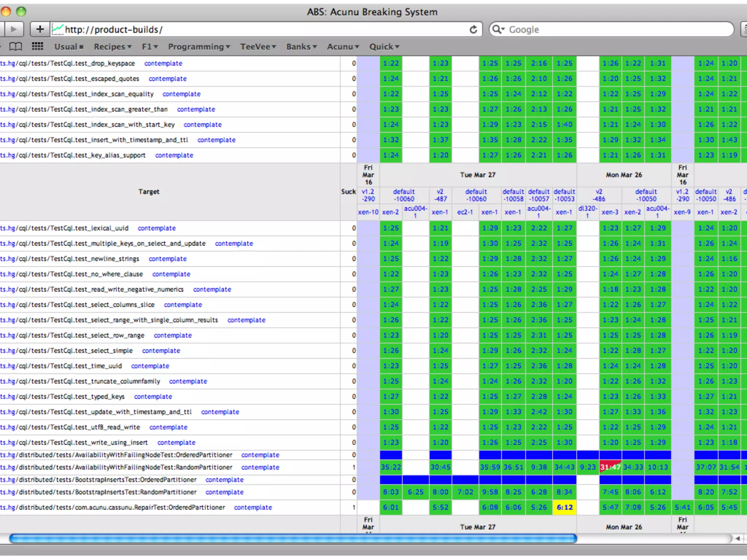
Task: Click the add bookmark plus button
Action: coord(40,30)
